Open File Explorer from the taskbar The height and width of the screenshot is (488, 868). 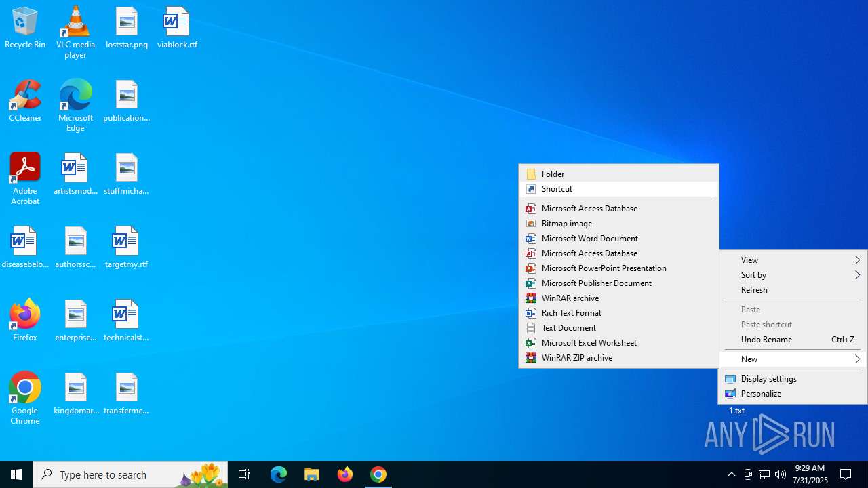312,474
